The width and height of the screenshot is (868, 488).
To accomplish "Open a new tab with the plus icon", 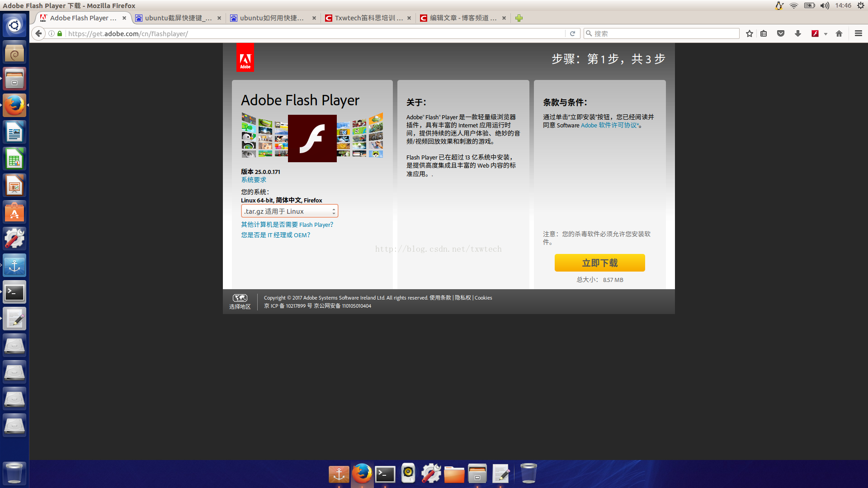I will point(519,18).
